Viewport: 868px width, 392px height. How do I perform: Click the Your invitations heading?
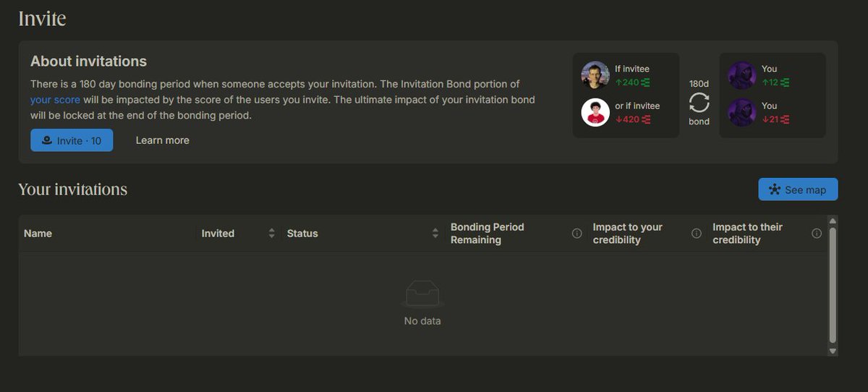[x=72, y=189]
